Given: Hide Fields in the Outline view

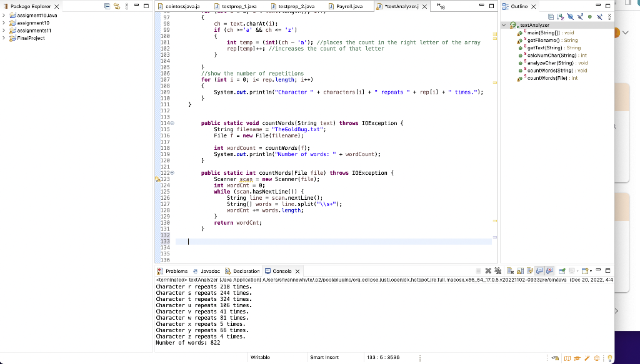Looking at the screenshot, I should tap(570, 17).
